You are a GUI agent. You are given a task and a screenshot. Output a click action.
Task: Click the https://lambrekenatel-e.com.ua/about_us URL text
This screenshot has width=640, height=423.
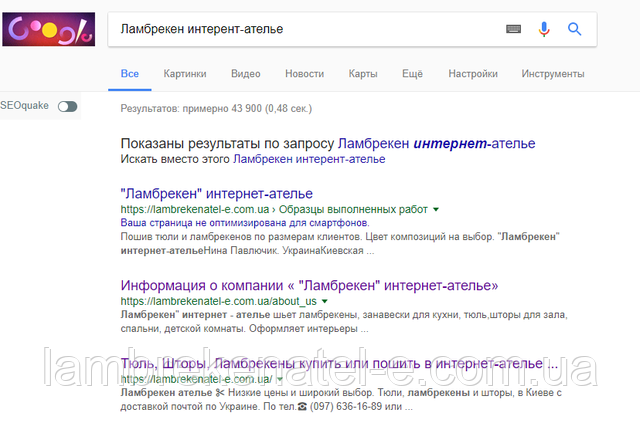click(x=218, y=301)
